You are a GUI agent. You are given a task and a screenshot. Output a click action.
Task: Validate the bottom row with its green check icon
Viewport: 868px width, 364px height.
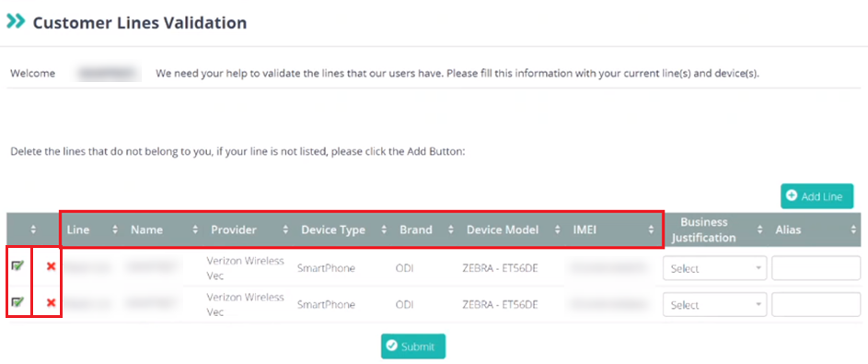(x=17, y=302)
